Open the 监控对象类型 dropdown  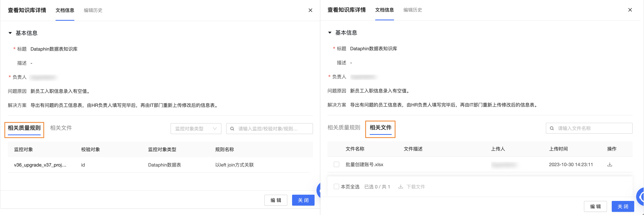coord(196,129)
